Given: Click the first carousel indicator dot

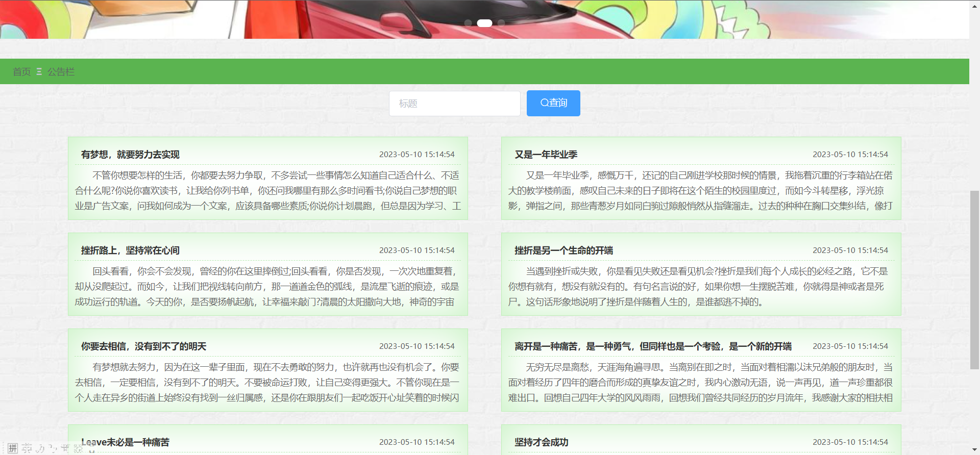Looking at the screenshot, I should point(468,23).
